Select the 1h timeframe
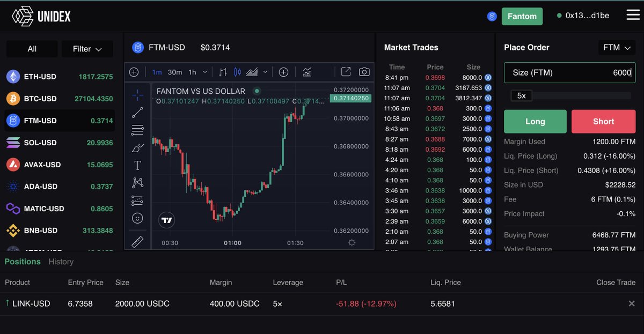The image size is (644, 334). tap(192, 72)
